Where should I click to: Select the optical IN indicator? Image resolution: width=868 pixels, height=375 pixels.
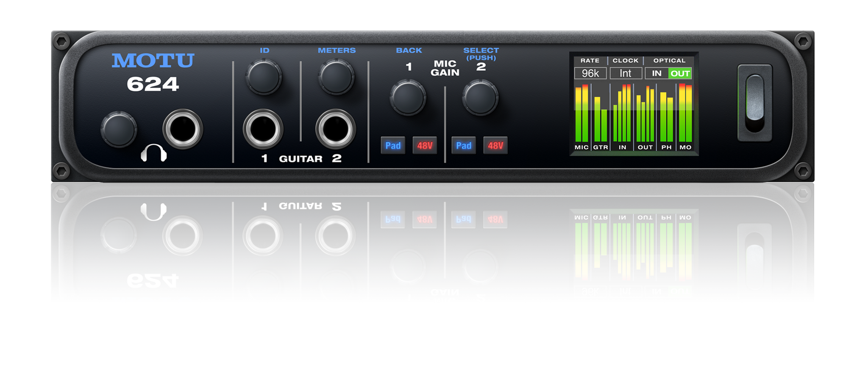coord(657,73)
